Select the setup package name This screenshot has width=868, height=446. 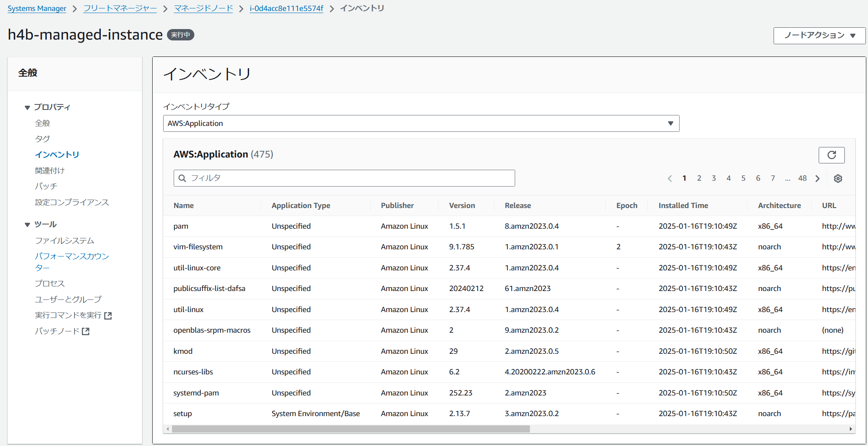click(183, 414)
